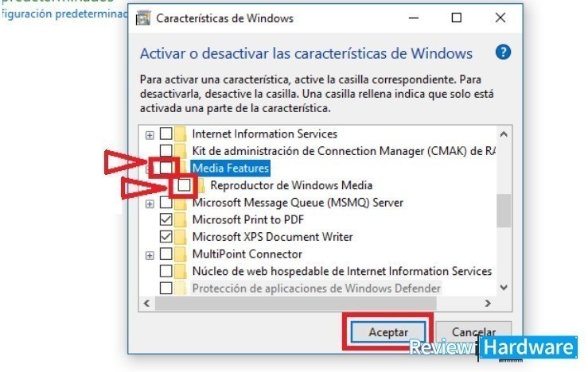Uncheck the Microsoft Print to PDF checkbox
Viewport: 588px width, 372px height.
pyautogui.click(x=165, y=219)
